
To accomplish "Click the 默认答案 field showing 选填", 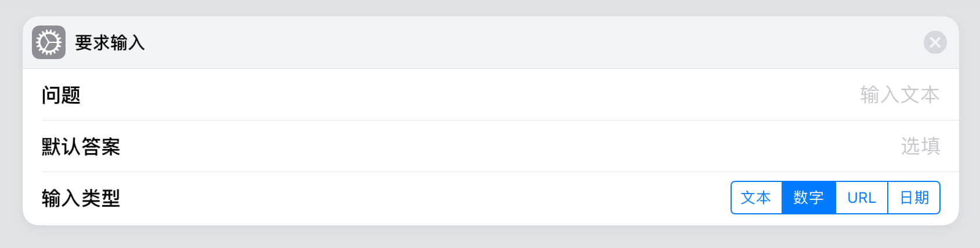I will pyautogui.click(x=920, y=146).
